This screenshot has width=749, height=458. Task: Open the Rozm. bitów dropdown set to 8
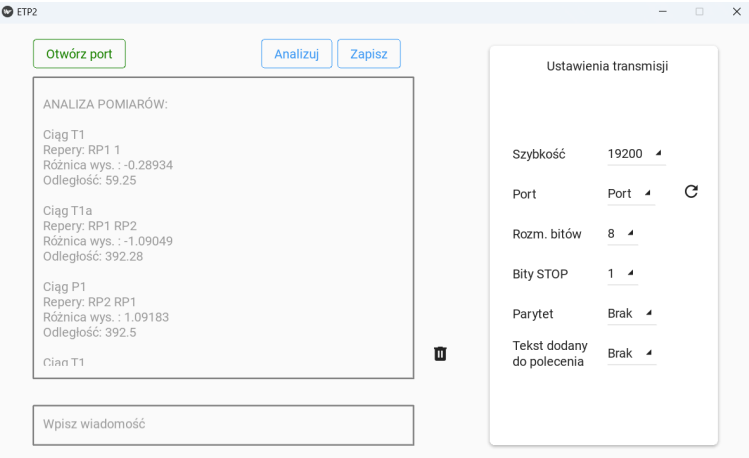click(x=621, y=234)
